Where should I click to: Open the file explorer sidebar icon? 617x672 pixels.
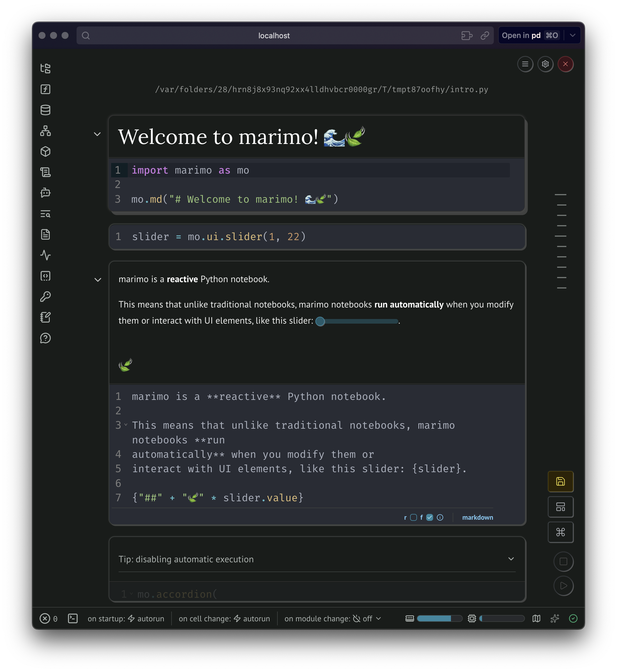coord(45,69)
